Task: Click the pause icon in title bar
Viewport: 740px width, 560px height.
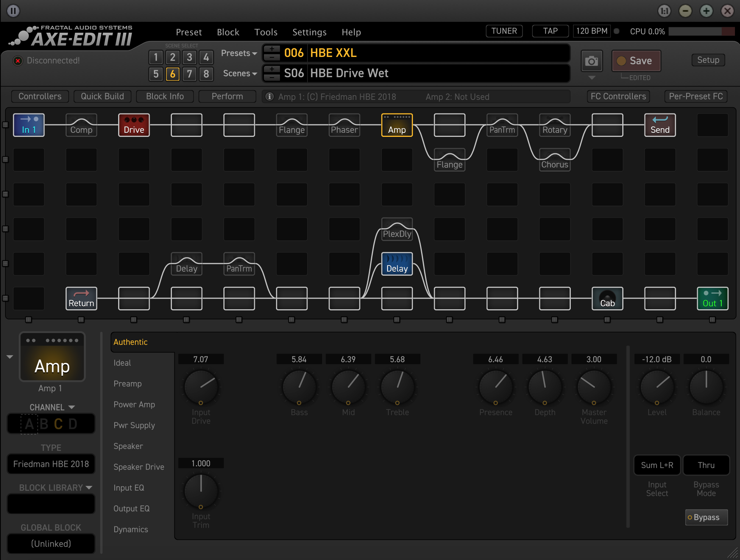Action: (x=13, y=11)
